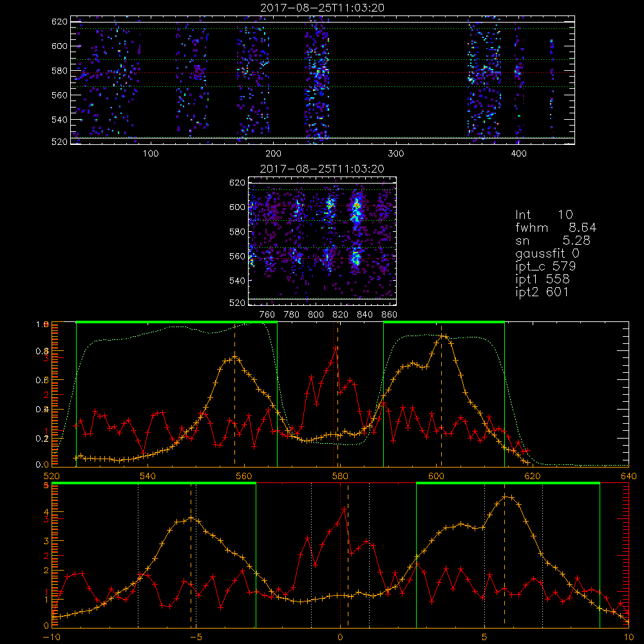Click the top spectrogram title 2017-08-25T11:03:20
Image resolution: width=644 pixels, height=644 pixels.
coord(323,8)
